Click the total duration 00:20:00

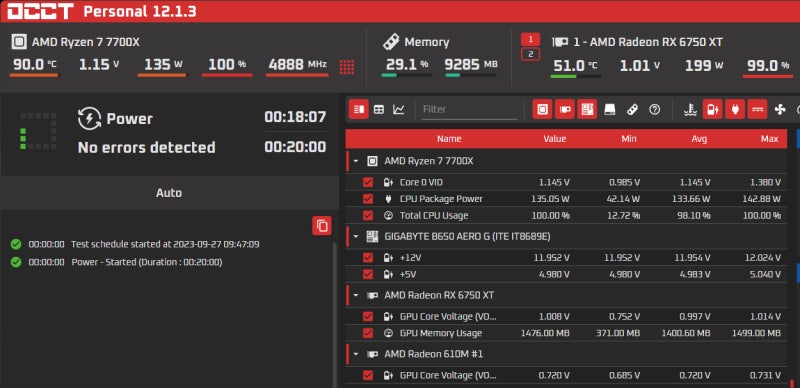[295, 147]
